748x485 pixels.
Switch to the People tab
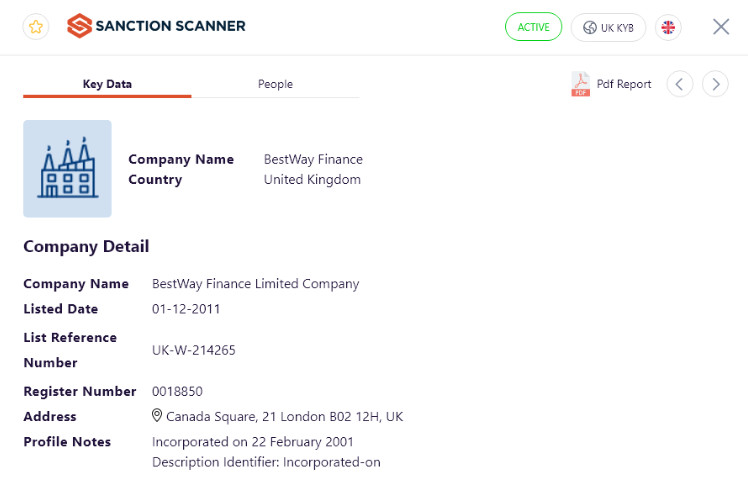tap(275, 84)
